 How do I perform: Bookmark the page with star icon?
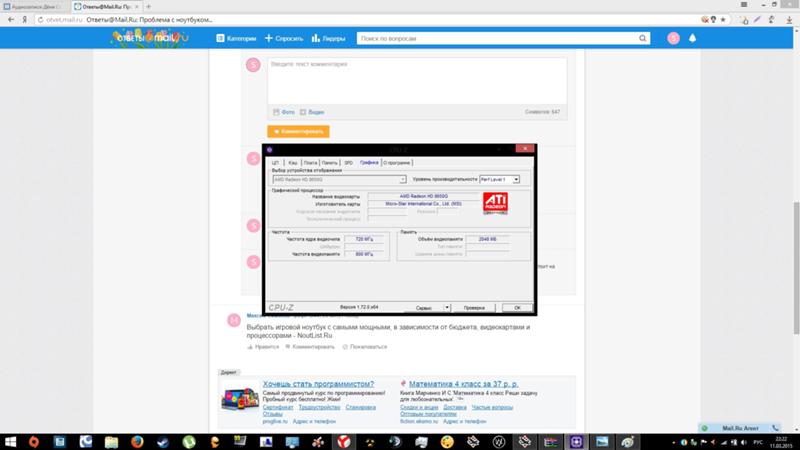(x=723, y=20)
